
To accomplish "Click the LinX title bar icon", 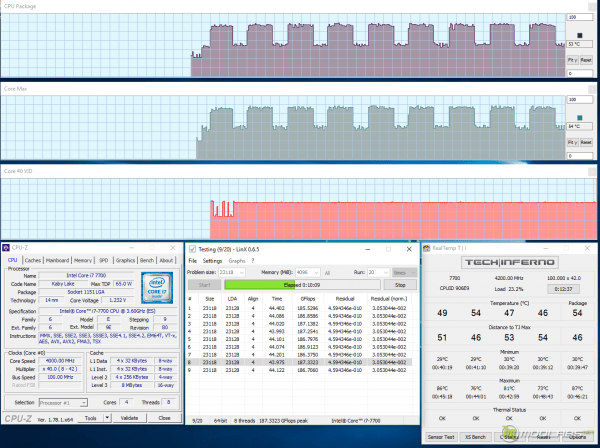I will pos(192,249).
